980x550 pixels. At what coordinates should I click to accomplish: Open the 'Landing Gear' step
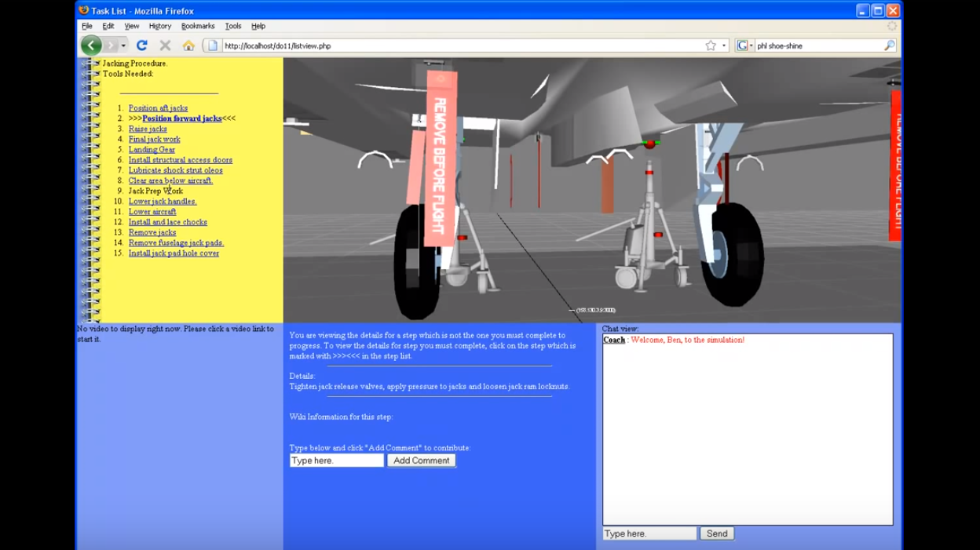point(152,149)
